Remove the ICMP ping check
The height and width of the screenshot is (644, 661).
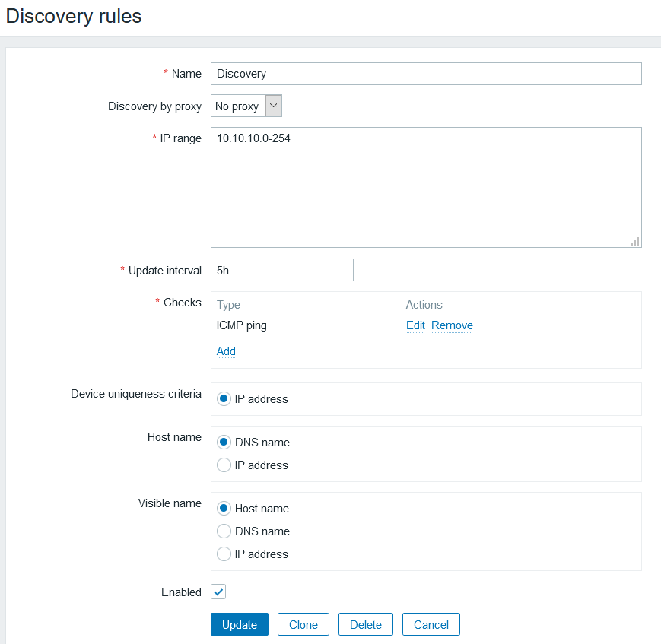point(452,325)
